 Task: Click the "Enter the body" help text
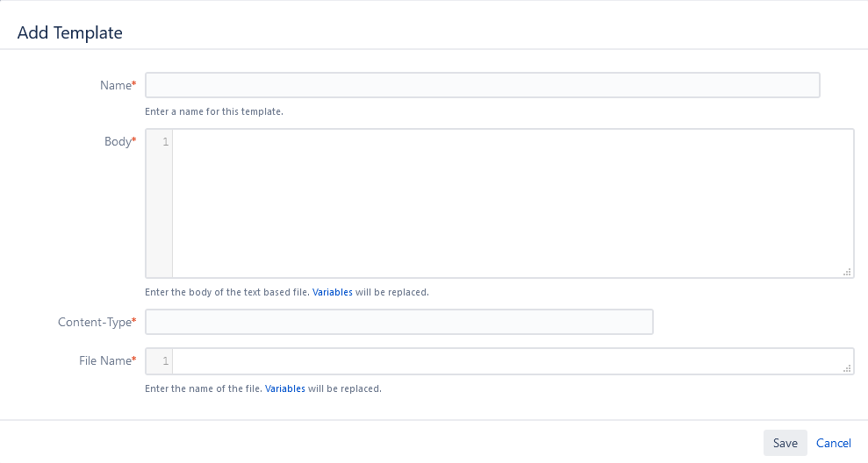[x=227, y=292]
